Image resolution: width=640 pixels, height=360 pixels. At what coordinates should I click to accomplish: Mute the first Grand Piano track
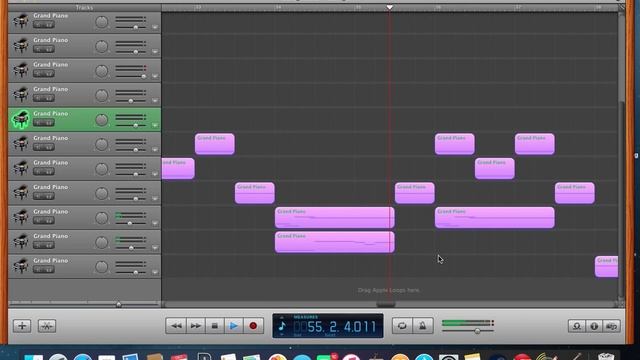click(39, 25)
